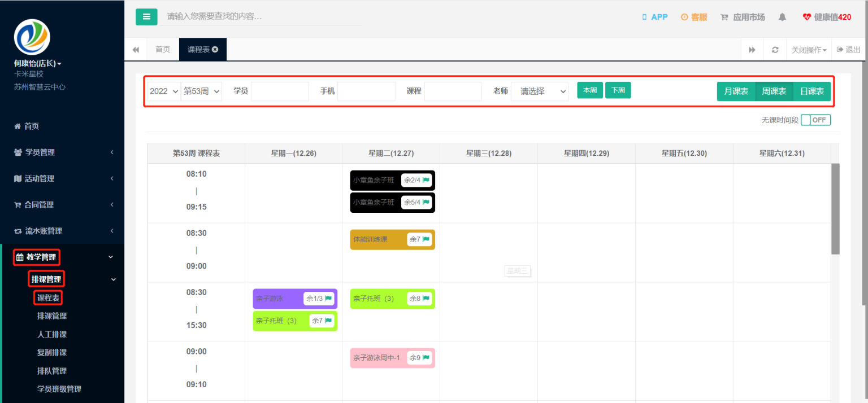Viewport: 868px width, 403px height.
Task: Open the 第53周 week dropdown
Action: pyautogui.click(x=202, y=91)
